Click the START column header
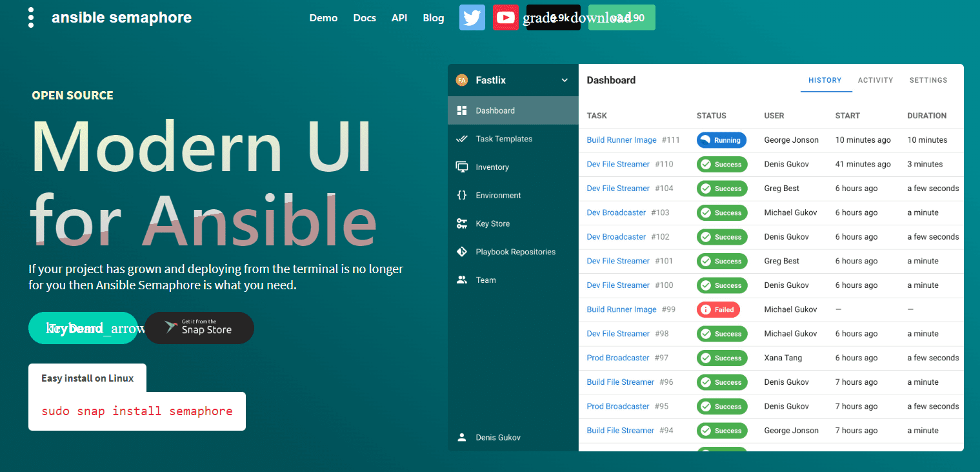The image size is (980, 472). click(848, 116)
